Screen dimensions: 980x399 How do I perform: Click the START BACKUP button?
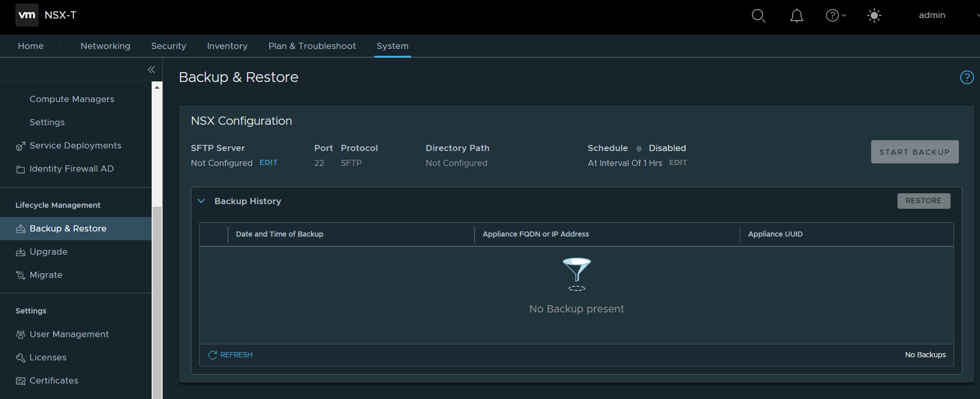(x=914, y=152)
